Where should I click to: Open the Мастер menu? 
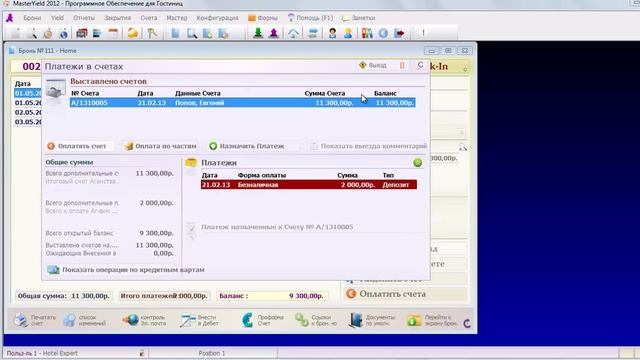[177, 18]
